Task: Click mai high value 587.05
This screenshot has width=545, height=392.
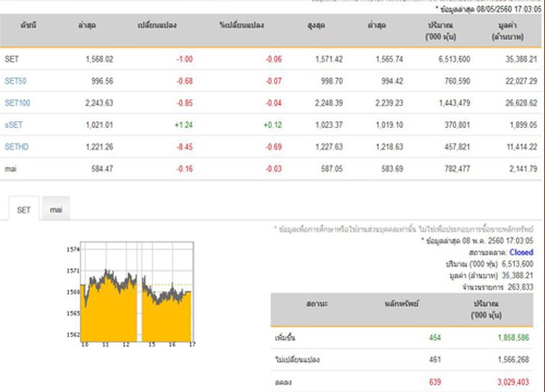Action: tap(332, 169)
